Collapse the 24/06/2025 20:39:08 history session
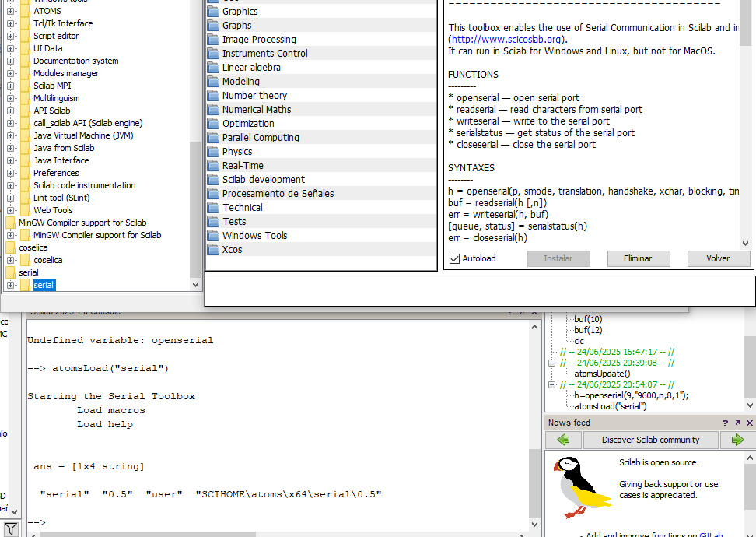The width and height of the screenshot is (756, 537). pyautogui.click(x=551, y=363)
